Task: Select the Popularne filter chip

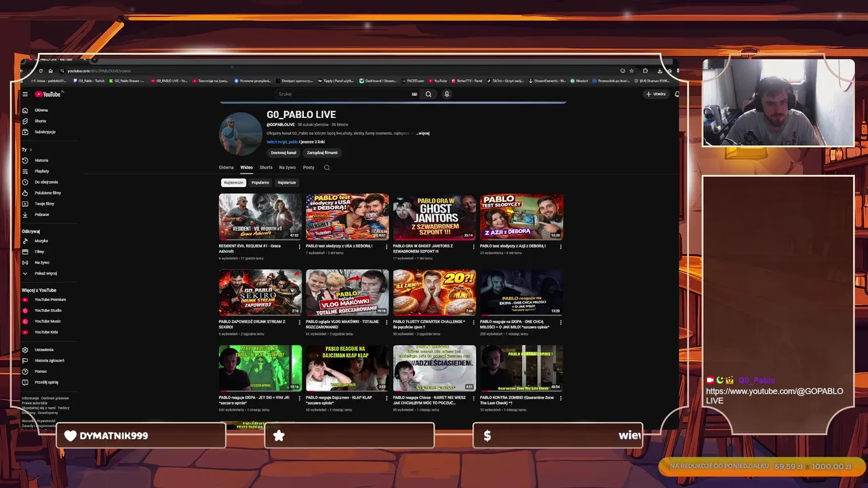Action: coord(260,182)
